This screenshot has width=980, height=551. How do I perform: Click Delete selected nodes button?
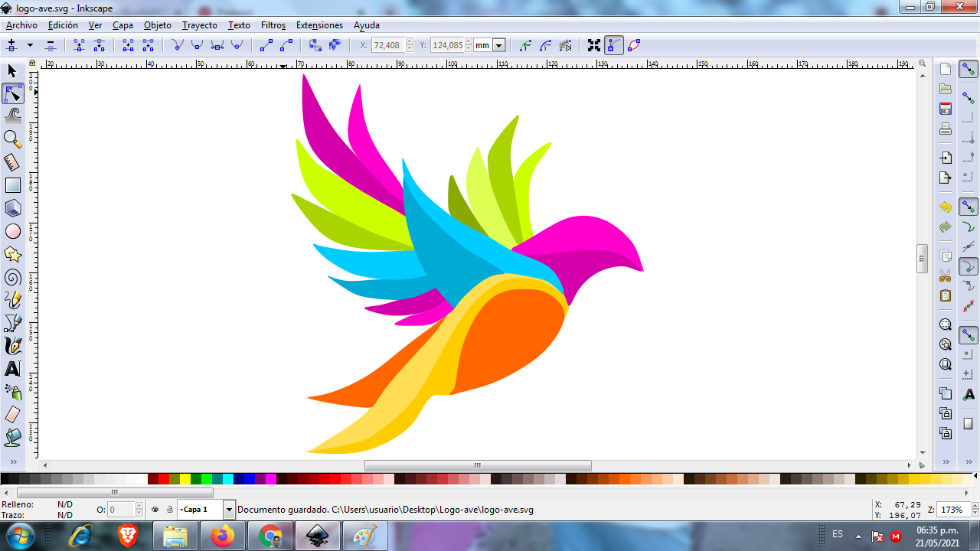pyautogui.click(x=50, y=45)
